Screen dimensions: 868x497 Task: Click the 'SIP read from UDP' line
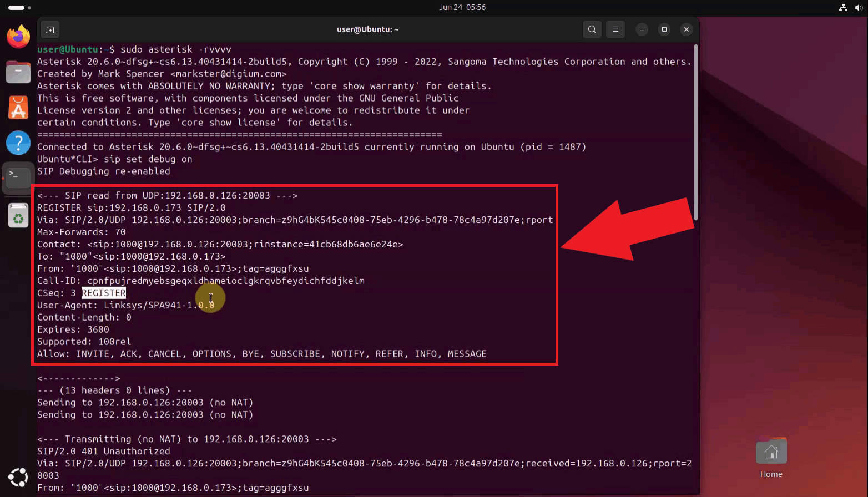(x=168, y=196)
